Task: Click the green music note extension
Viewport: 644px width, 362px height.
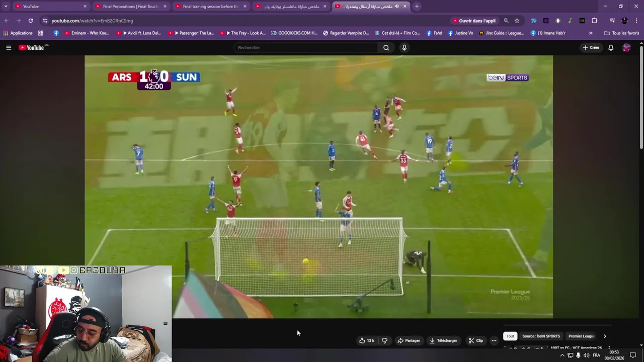Action: [570, 21]
